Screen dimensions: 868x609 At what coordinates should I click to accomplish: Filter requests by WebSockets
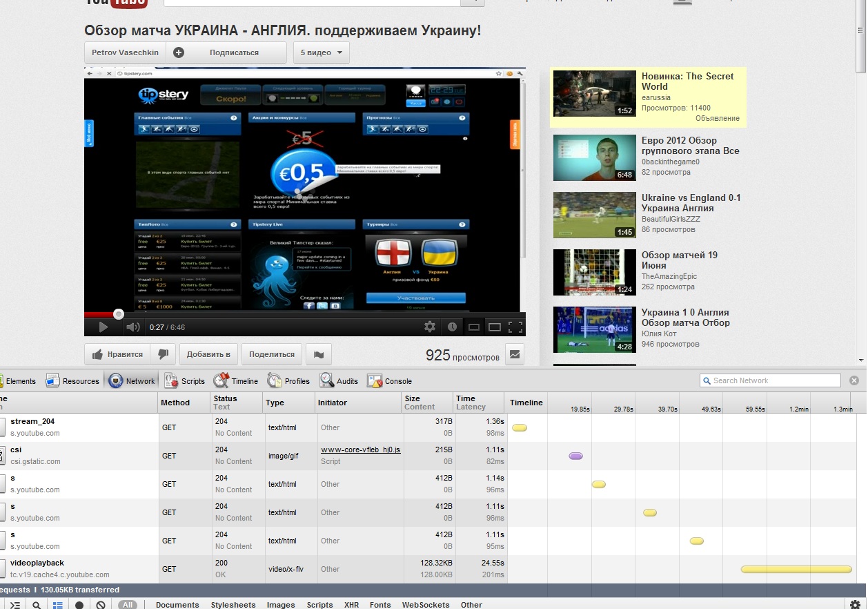[x=425, y=605]
